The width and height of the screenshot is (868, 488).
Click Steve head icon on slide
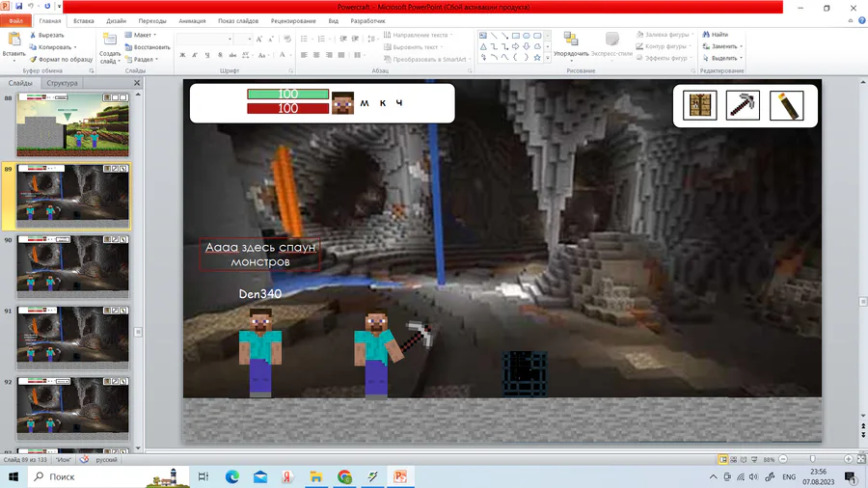coord(342,103)
